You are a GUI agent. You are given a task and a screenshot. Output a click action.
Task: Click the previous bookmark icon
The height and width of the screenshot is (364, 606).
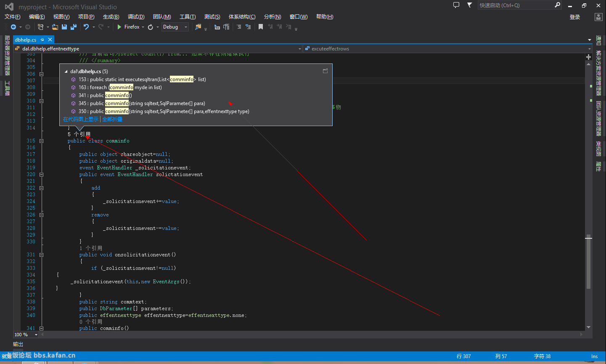pyautogui.click(x=270, y=27)
